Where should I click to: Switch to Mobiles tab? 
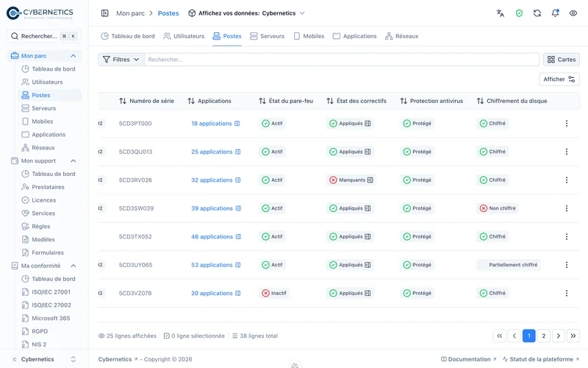click(309, 36)
